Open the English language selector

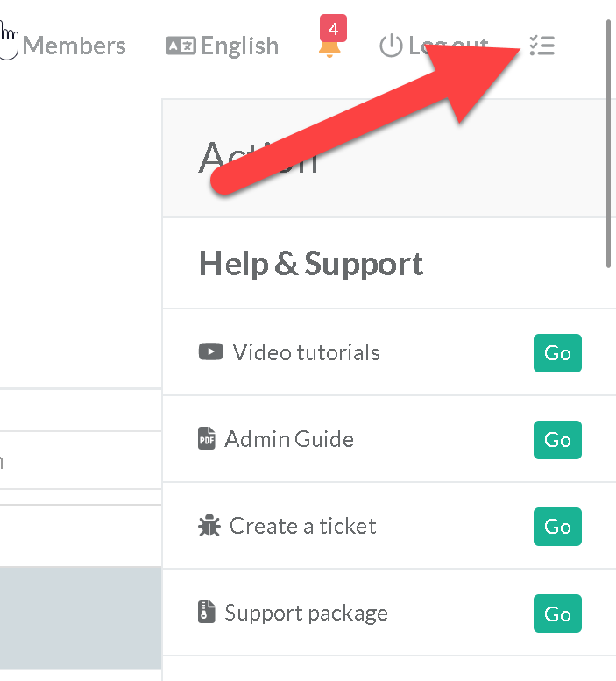coord(238,46)
